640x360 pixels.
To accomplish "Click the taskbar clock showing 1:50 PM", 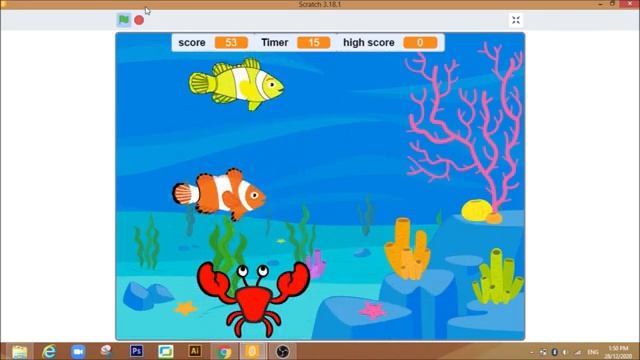I will click(x=618, y=352).
